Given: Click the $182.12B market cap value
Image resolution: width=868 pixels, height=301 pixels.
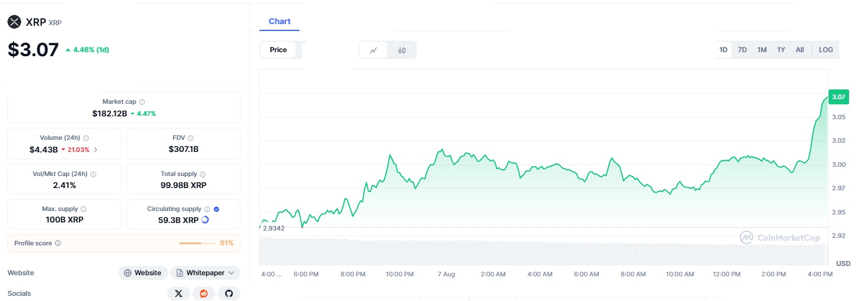Looking at the screenshot, I should [109, 114].
